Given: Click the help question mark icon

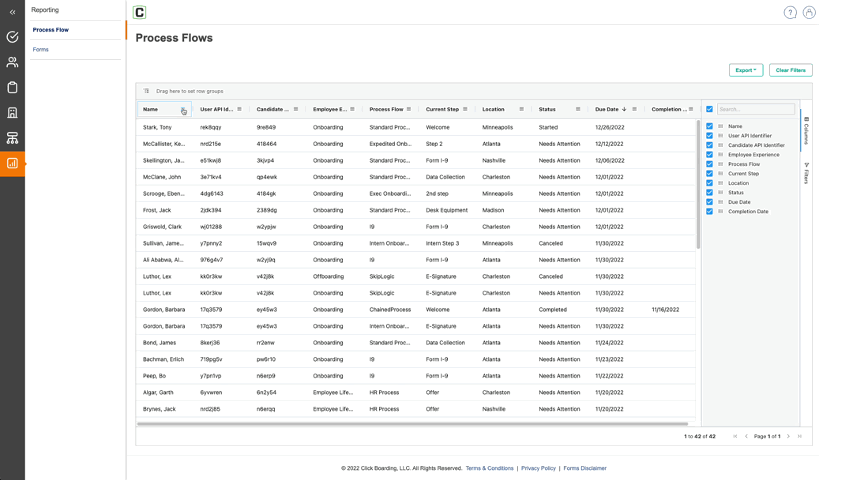Looking at the screenshot, I should (790, 13).
